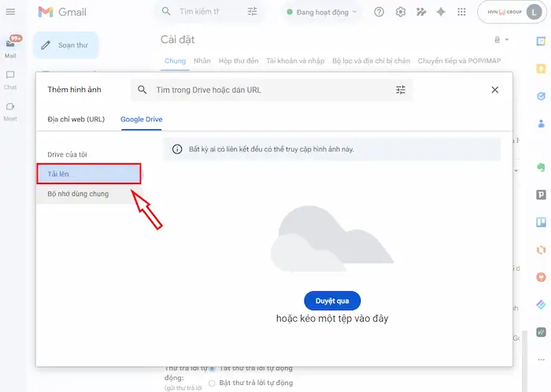551x392 pixels.
Task: Click the Duyệt qua button
Action: click(331, 301)
